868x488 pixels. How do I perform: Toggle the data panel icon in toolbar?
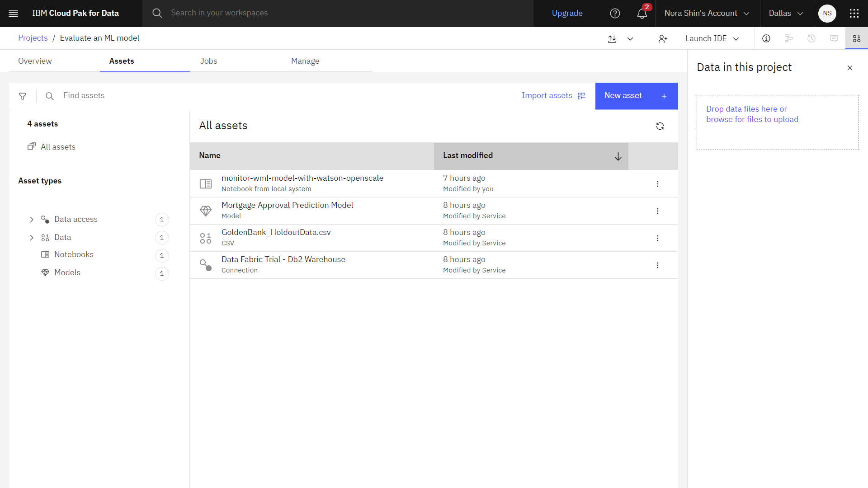tap(857, 38)
